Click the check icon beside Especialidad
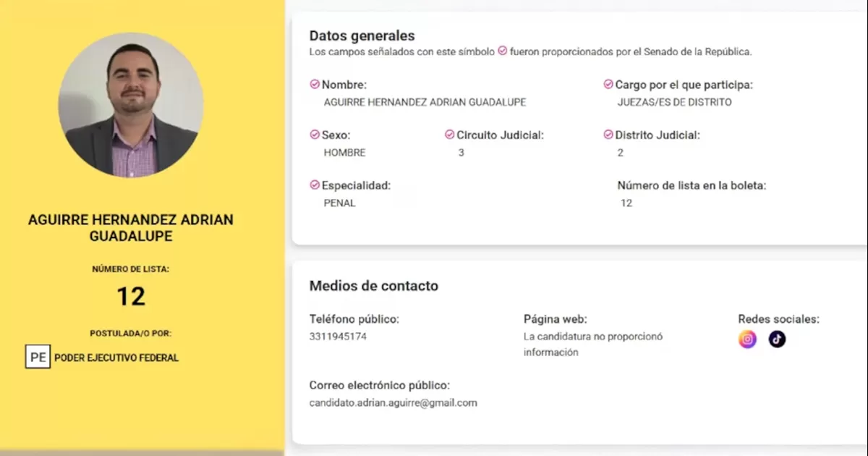The image size is (868, 456). [315, 185]
